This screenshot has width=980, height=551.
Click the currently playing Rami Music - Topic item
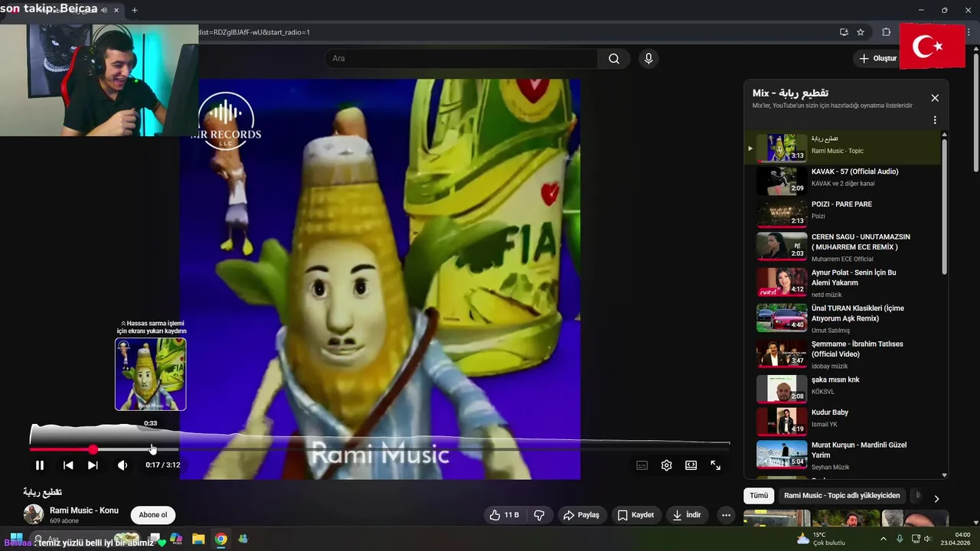(x=842, y=148)
